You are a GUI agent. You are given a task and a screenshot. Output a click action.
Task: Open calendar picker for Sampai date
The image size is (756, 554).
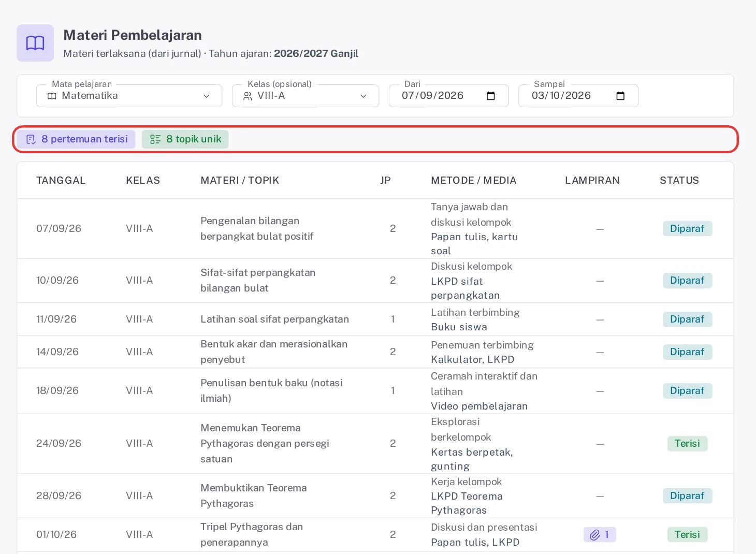(x=620, y=96)
